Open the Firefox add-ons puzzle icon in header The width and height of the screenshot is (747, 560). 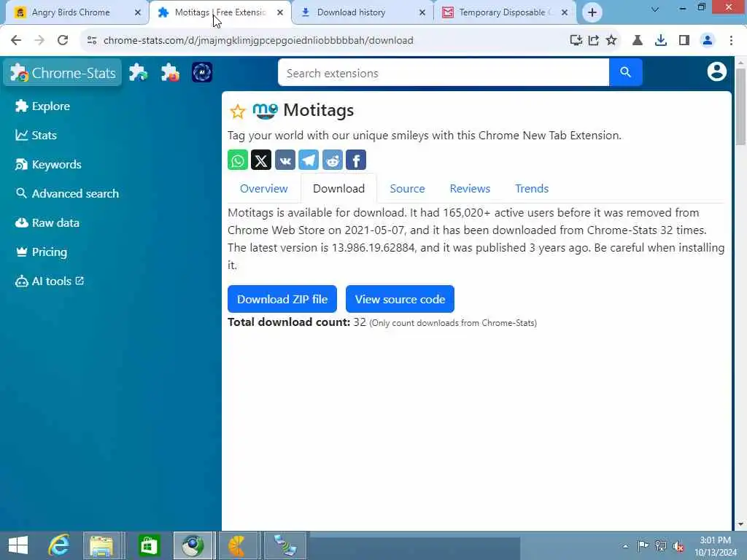point(170,72)
